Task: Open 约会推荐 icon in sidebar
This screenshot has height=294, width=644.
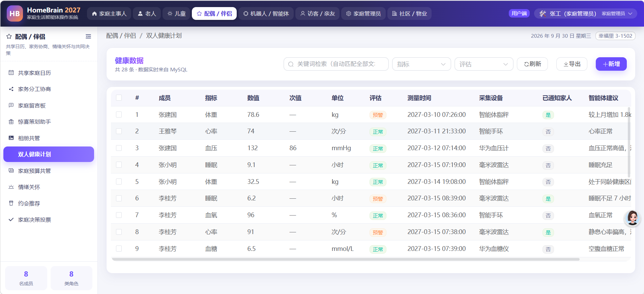Action: click(11, 203)
